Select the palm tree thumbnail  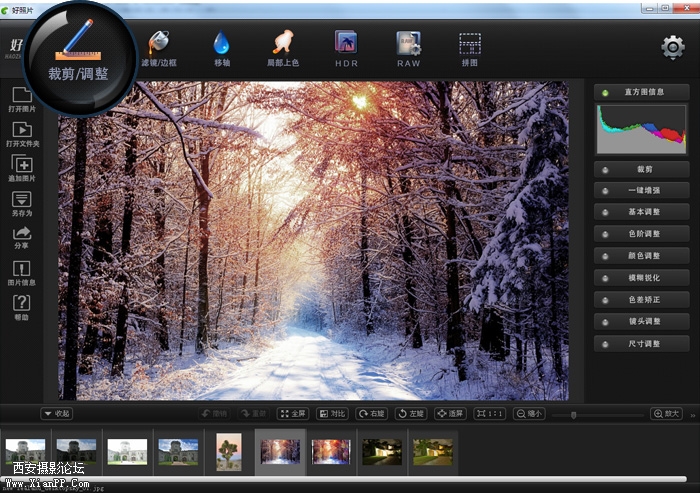[229, 451]
